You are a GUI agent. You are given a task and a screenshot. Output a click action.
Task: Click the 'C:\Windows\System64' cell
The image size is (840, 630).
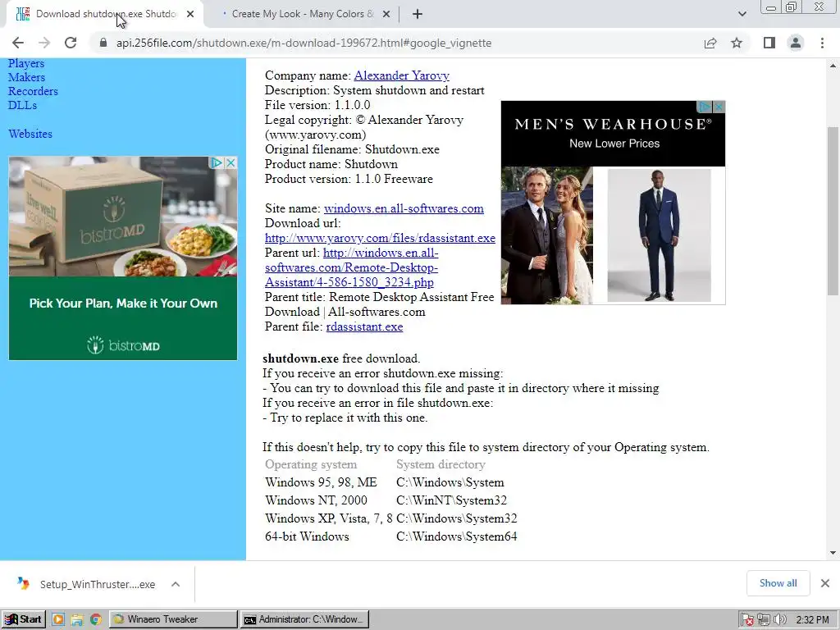(x=456, y=536)
